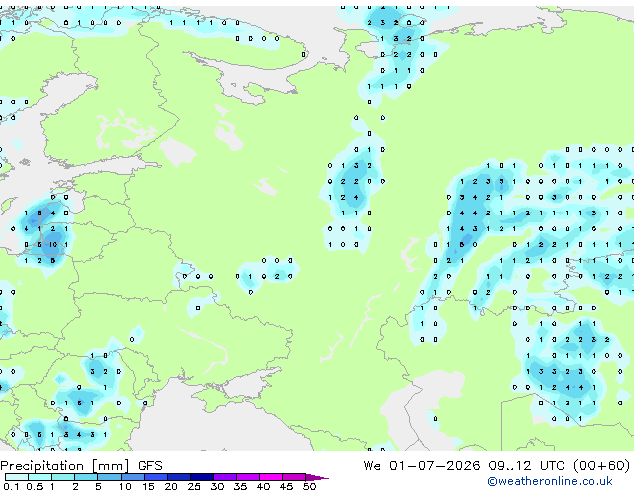
Task: Click the 'Precipitation [mm]' legend title
Action: pos(65,466)
